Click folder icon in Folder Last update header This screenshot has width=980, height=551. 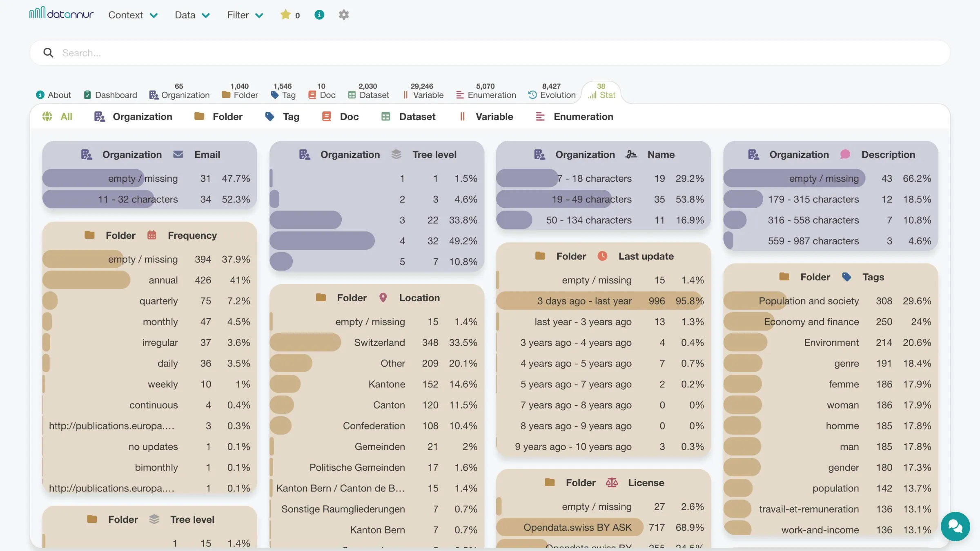[x=540, y=256]
